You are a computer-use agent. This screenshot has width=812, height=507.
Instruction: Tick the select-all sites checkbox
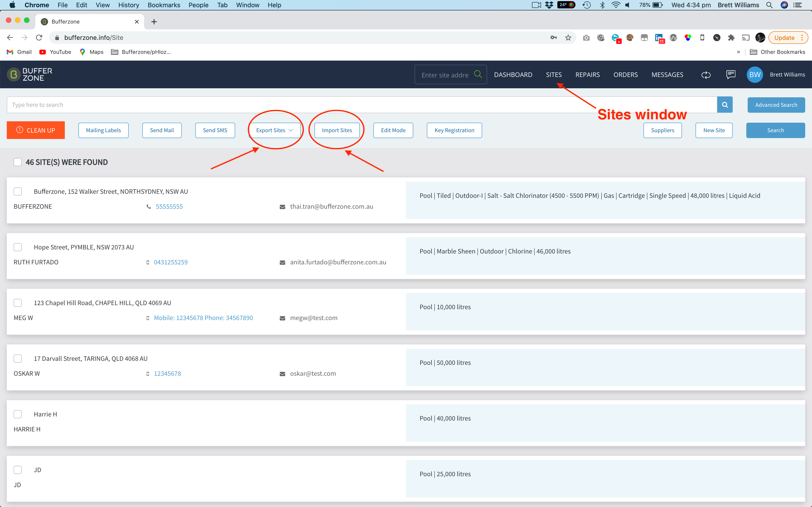coord(18,162)
